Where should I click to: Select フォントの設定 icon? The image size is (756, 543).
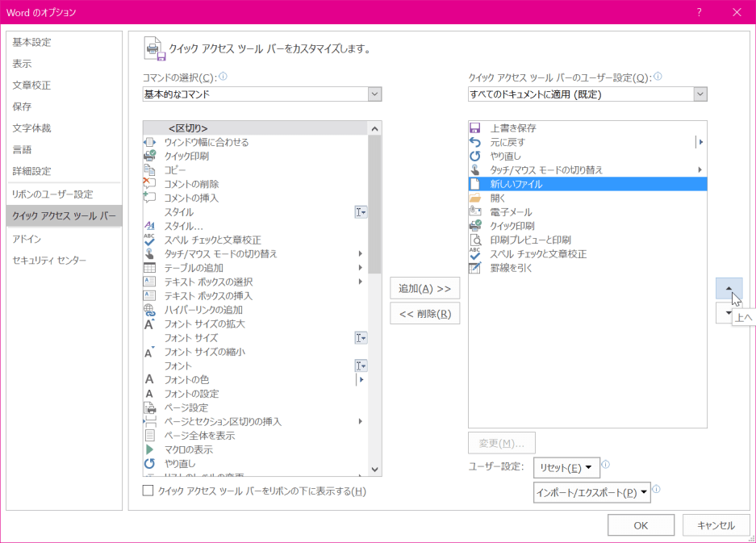click(x=150, y=394)
